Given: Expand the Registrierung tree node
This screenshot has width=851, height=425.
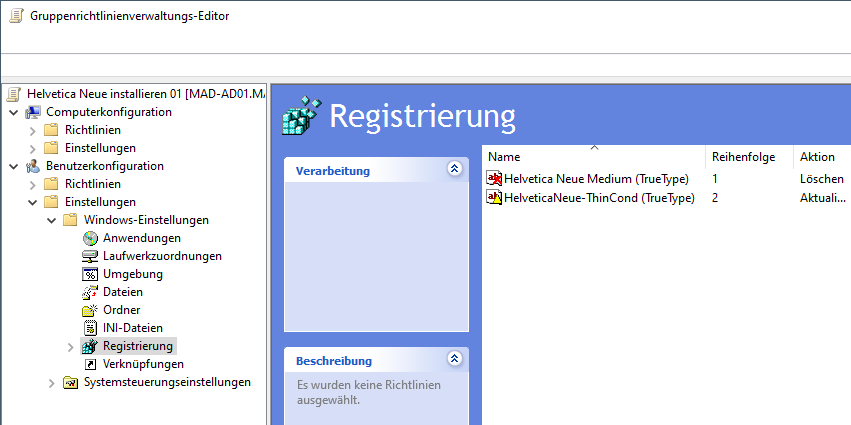Looking at the screenshot, I should pos(70,347).
